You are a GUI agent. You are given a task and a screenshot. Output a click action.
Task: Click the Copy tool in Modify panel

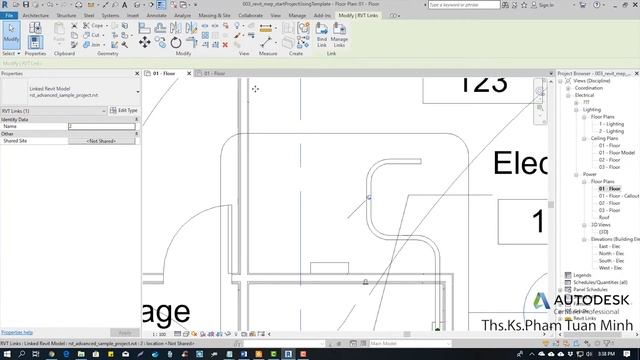[160, 42]
